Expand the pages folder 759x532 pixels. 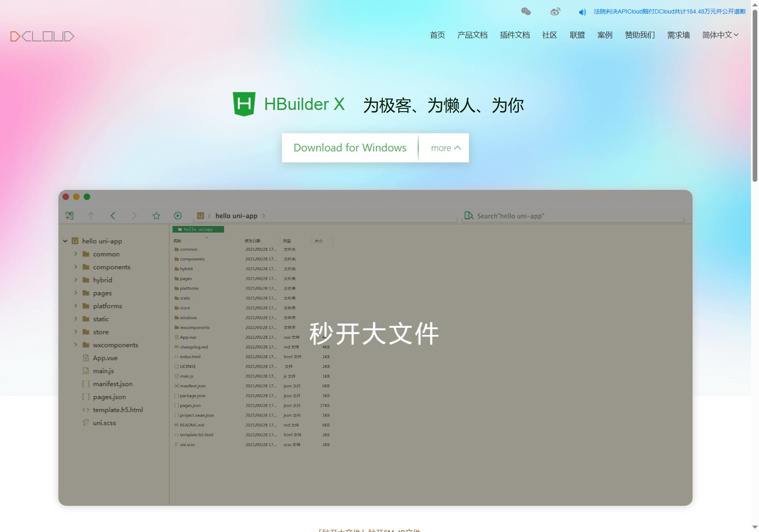tap(76, 293)
